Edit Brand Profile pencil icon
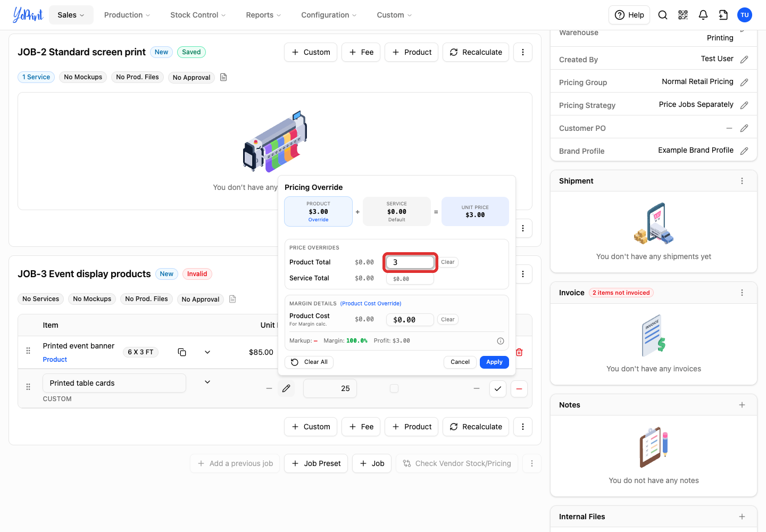766x532 pixels. pyautogui.click(x=744, y=151)
